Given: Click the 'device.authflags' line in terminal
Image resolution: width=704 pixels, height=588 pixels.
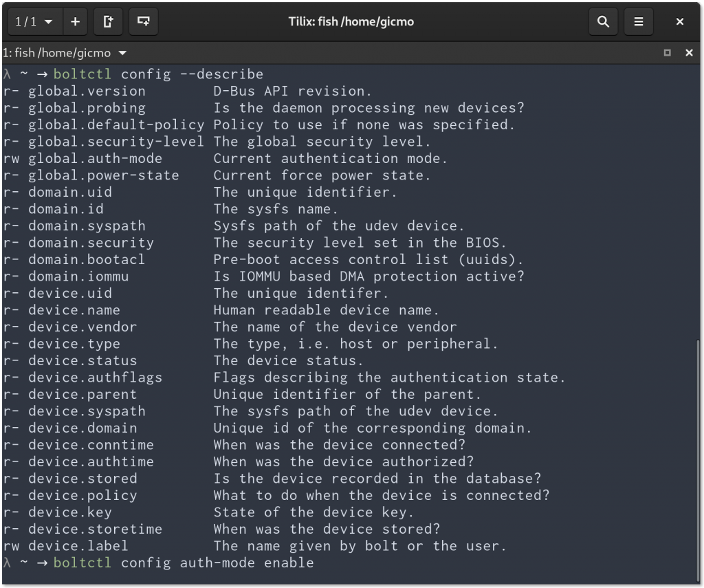Looking at the screenshot, I should tap(95, 378).
